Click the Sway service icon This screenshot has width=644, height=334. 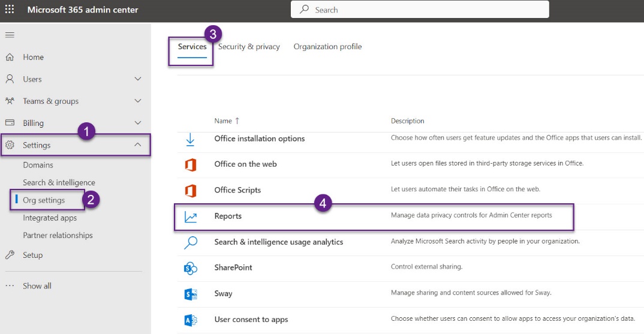[190, 294]
